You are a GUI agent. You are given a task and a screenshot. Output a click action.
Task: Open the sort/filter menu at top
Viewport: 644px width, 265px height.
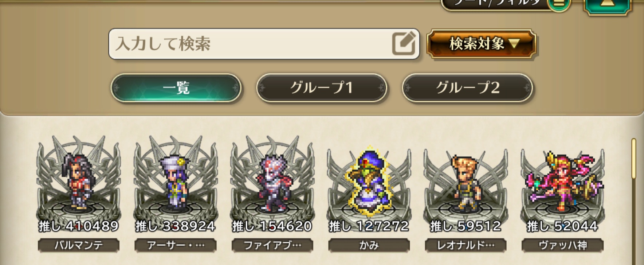504,4
